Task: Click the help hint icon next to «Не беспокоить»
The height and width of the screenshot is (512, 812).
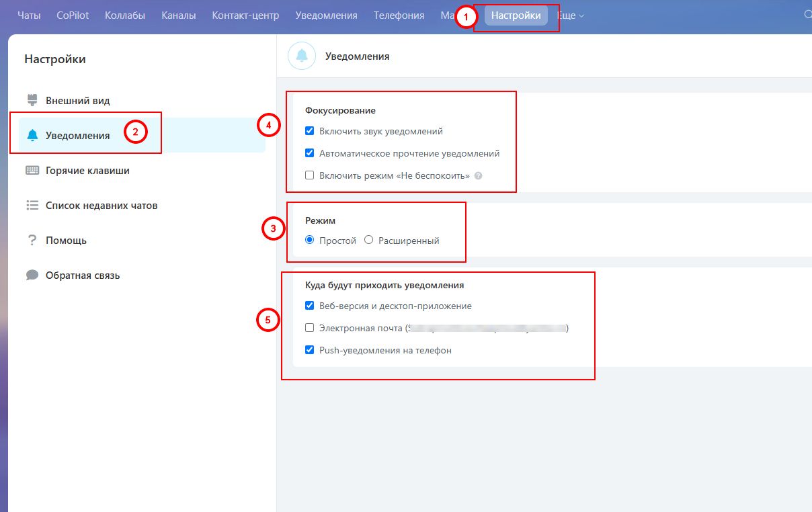Action: click(478, 175)
